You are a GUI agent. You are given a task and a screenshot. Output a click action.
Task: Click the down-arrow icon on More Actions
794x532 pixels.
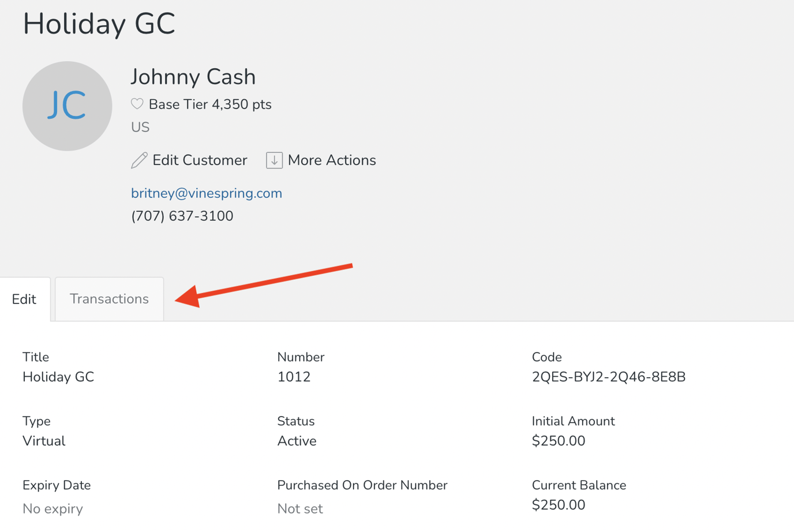(x=274, y=160)
